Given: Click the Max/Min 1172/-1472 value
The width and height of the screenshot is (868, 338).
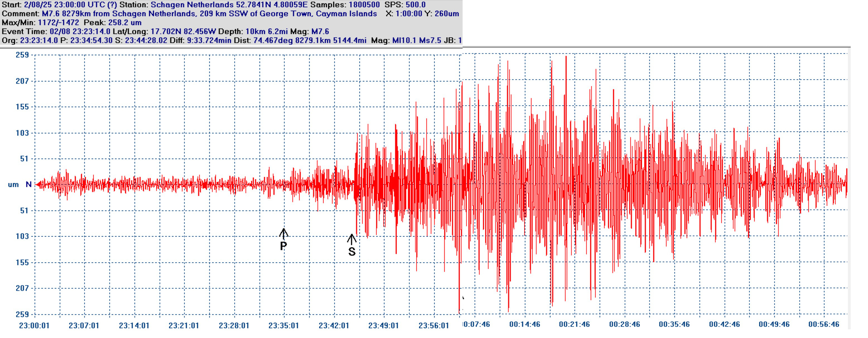Looking at the screenshot, I should [58, 23].
